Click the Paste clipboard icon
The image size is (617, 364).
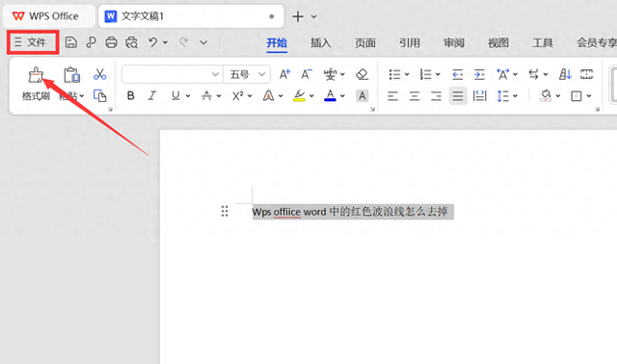point(71,75)
